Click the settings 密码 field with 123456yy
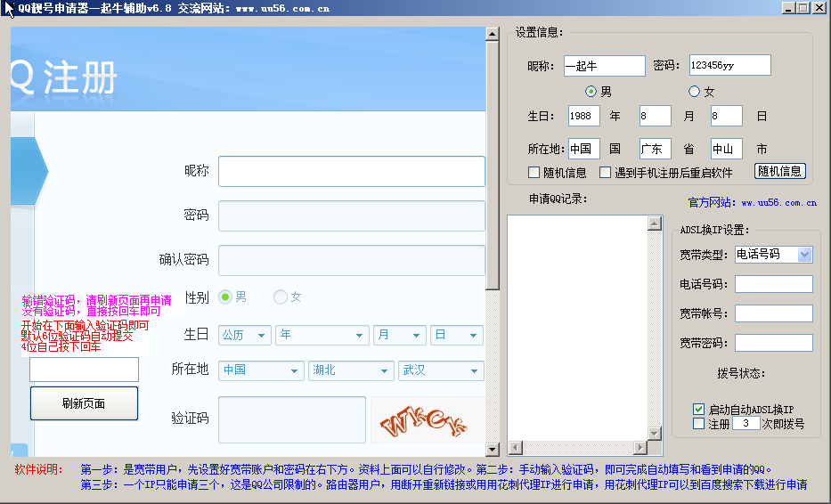 (x=729, y=65)
